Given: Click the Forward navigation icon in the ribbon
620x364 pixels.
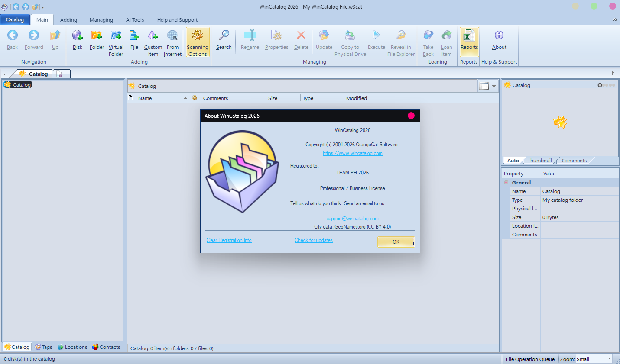Looking at the screenshot, I should pyautogui.click(x=34, y=40).
